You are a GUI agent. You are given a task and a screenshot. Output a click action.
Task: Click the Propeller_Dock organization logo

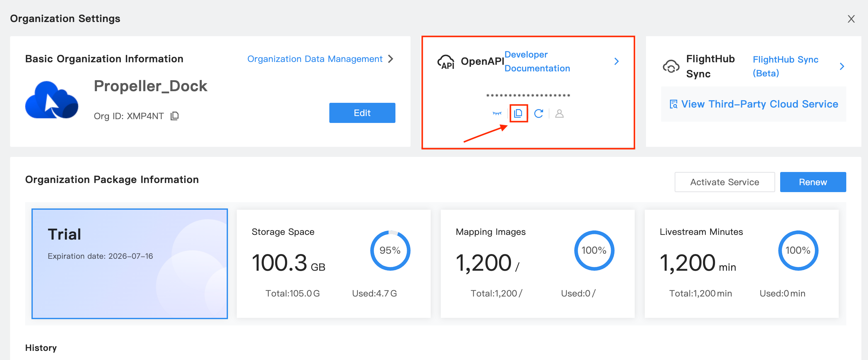pos(52,100)
